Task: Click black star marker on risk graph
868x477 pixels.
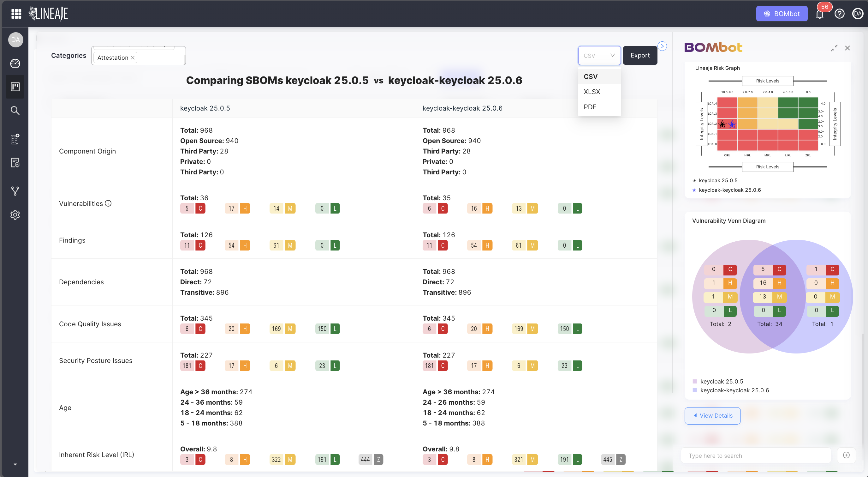Action: pos(722,124)
